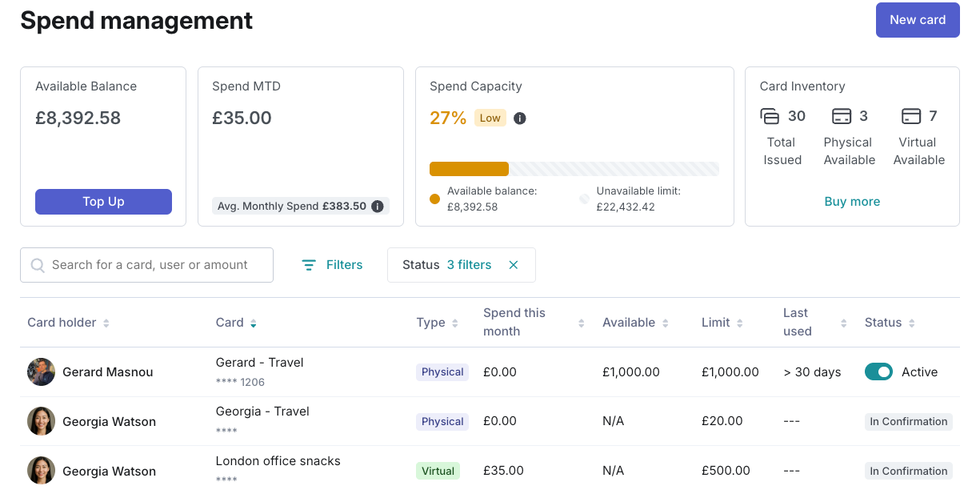980x490 pixels.
Task: Remove Status filter with the X icon
Action: point(514,265)
